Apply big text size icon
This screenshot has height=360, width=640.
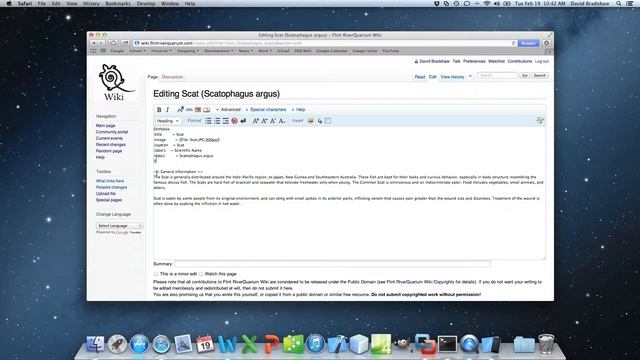(x=256, y=121)
